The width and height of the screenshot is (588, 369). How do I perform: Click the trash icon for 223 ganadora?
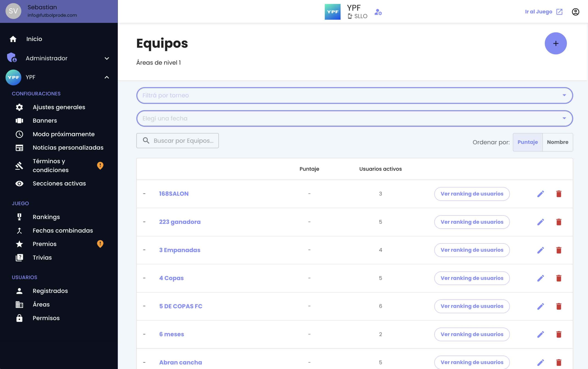558,222
